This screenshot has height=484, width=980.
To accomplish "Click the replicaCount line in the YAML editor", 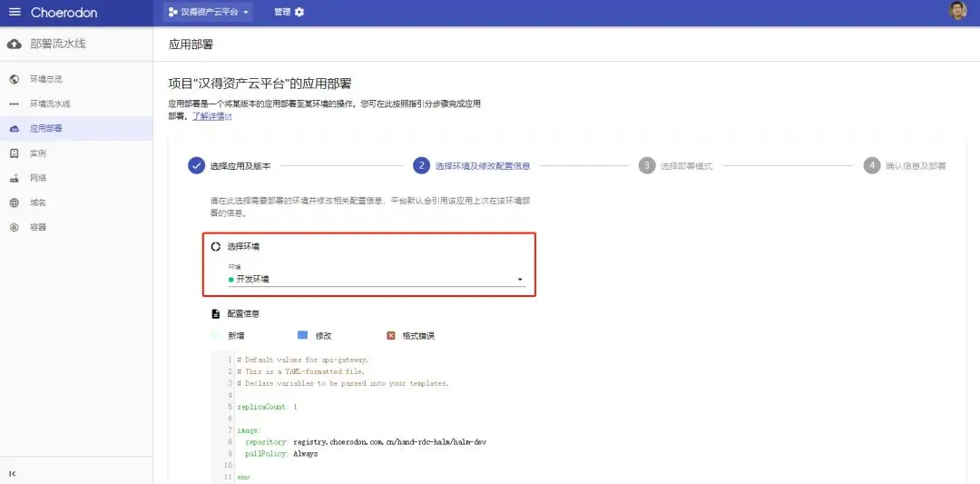I will [268, 407].
